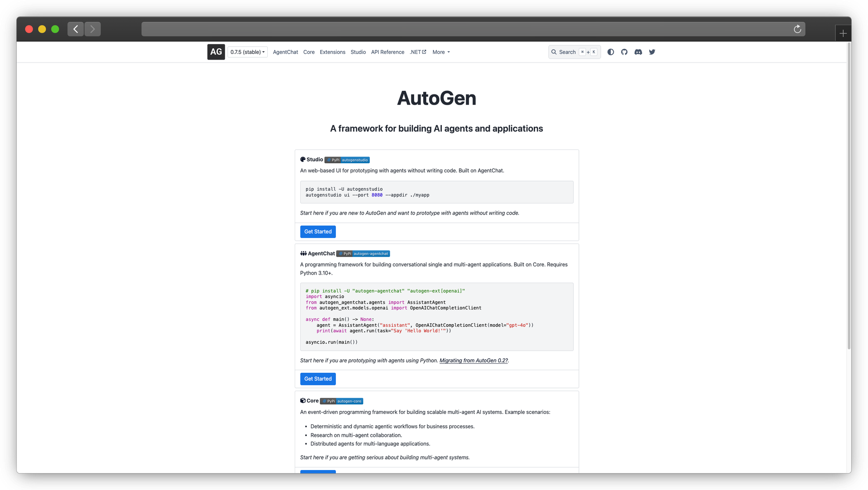868x490 pixels.
Task: Reload page using refresh icon
Action: tap(797, 29)
